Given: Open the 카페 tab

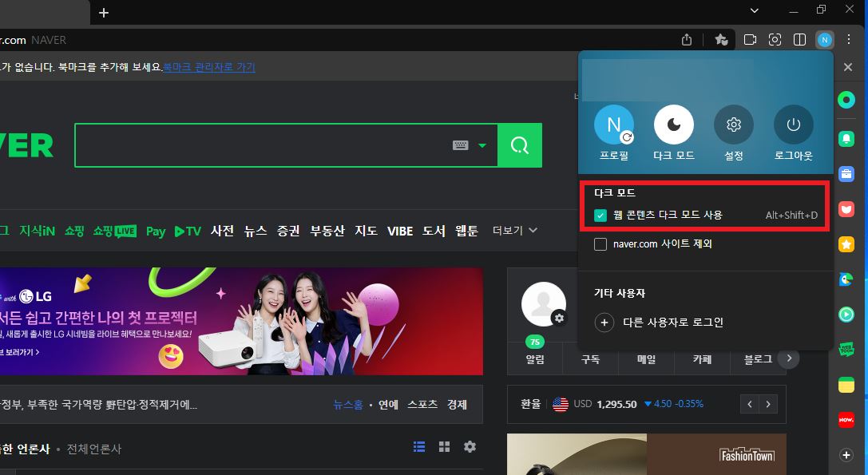Looking at the screenshot, I should [x=702, y=359].
